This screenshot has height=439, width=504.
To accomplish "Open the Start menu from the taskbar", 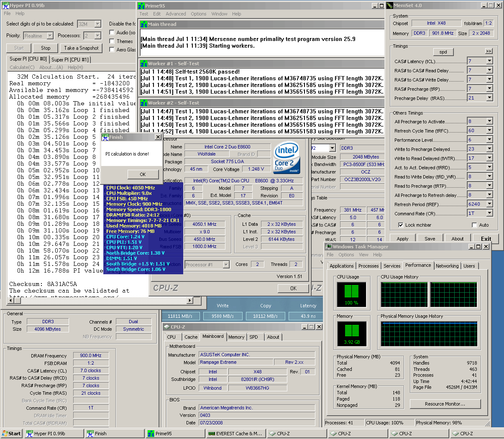I will (11, 433).
